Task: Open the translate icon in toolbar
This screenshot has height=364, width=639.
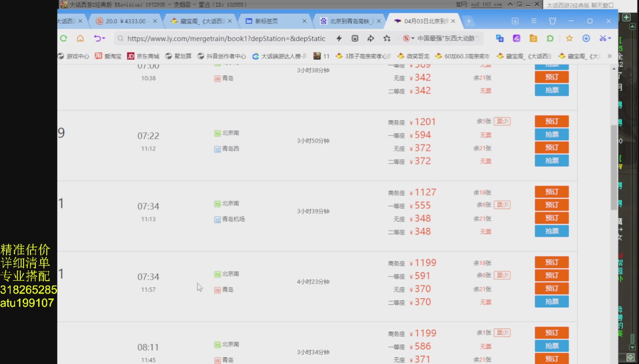Action: pyautogui.click(x=500, y=38)
